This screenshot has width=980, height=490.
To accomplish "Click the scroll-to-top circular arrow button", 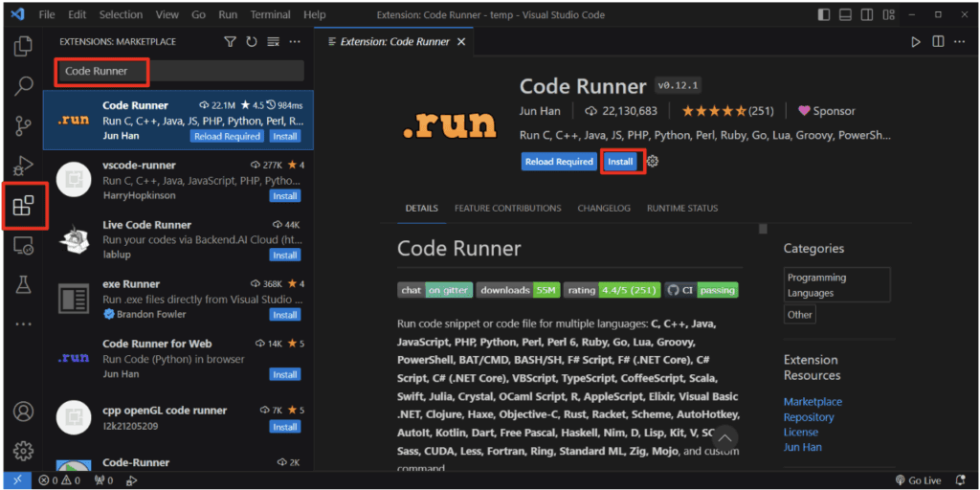I will (x=725, y=436).
